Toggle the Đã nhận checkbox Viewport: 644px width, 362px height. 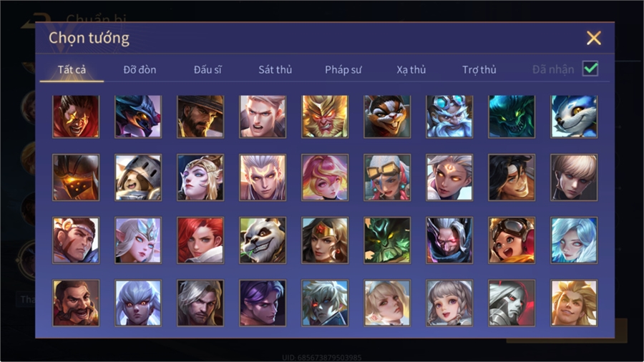[x=590, y=69]
